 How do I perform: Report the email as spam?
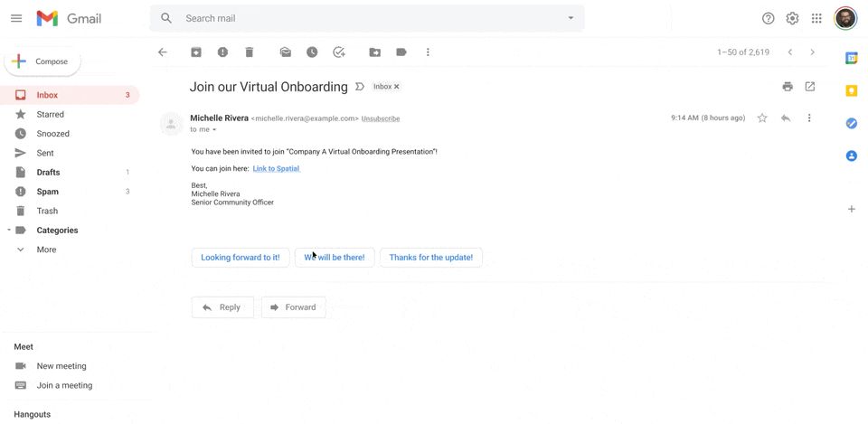click(222, 52)
